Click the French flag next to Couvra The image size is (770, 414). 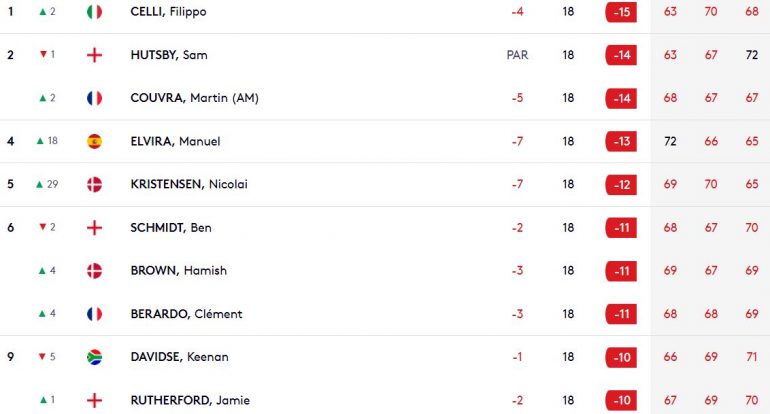94,98
